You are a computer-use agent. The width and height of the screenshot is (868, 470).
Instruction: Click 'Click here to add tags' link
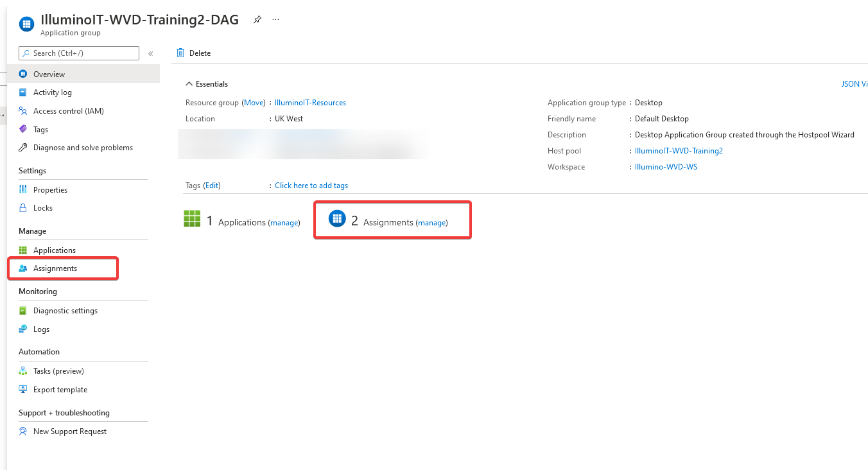[311, 186]
